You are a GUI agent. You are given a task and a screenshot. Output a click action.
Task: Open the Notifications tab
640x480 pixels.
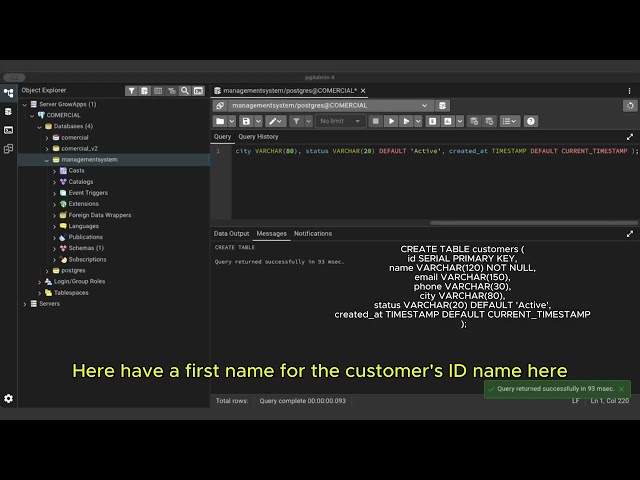(x=313, y=233)
